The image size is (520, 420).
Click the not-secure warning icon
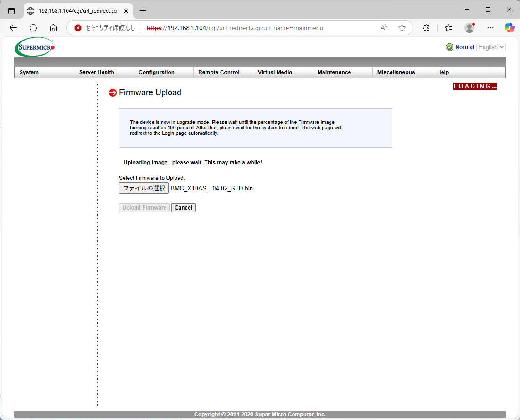pos(78,28)
